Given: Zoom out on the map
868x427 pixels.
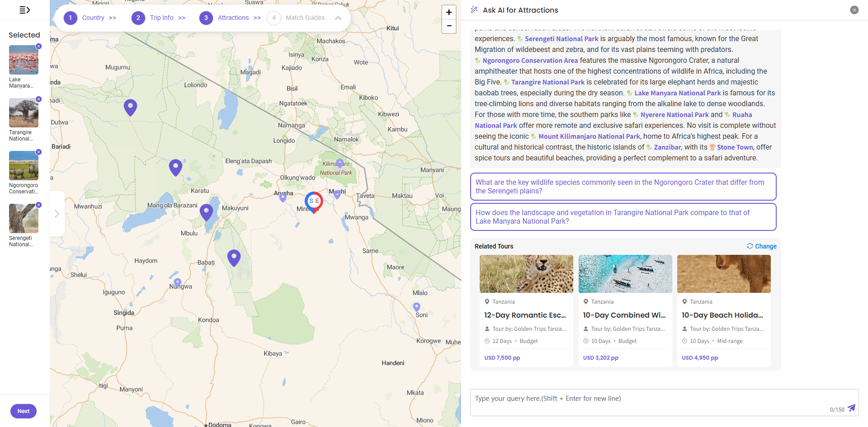Looking at the screenshot, I should point(449,26).
